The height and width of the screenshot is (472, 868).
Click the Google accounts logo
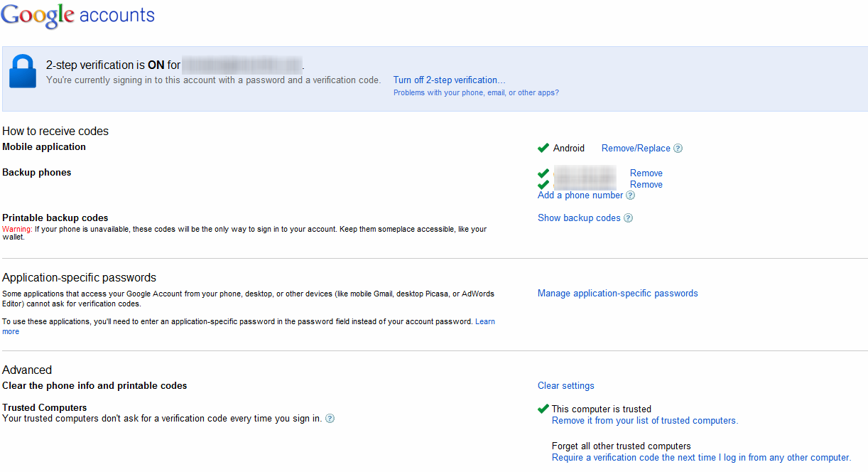(77, 16)
